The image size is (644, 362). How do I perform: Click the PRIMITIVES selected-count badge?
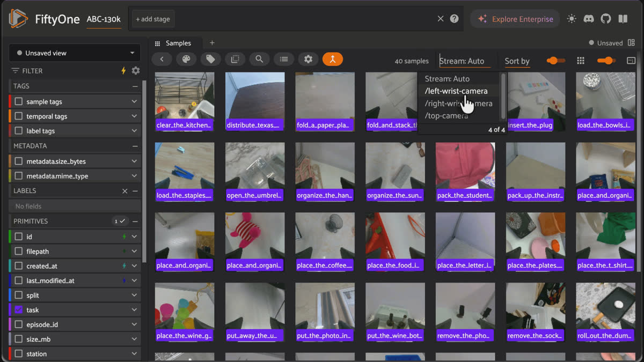click(120, 221)
